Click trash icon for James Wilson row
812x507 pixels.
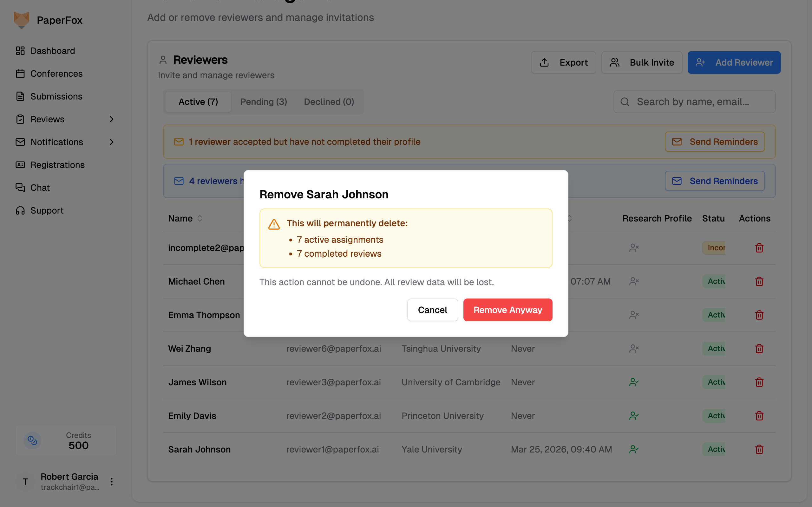[x=759, y=382]
